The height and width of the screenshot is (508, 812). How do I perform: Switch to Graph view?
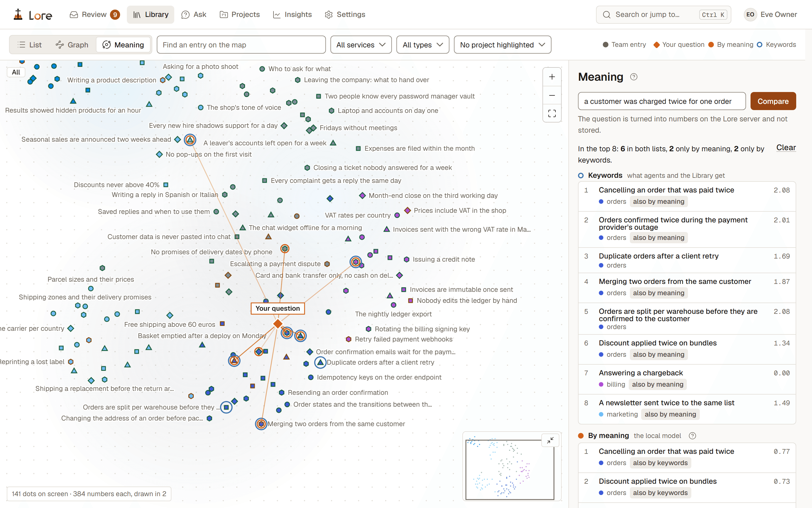pos(72,45)
